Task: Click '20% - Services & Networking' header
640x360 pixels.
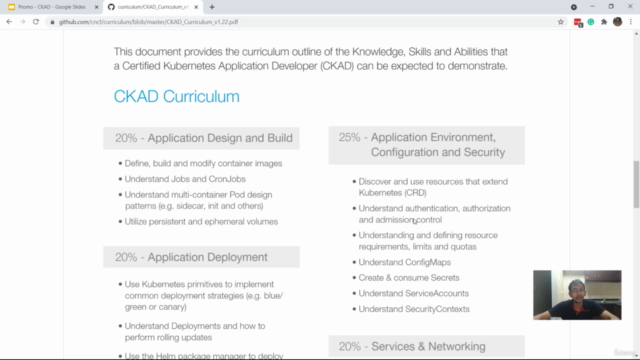Action: tap(427, 346)
